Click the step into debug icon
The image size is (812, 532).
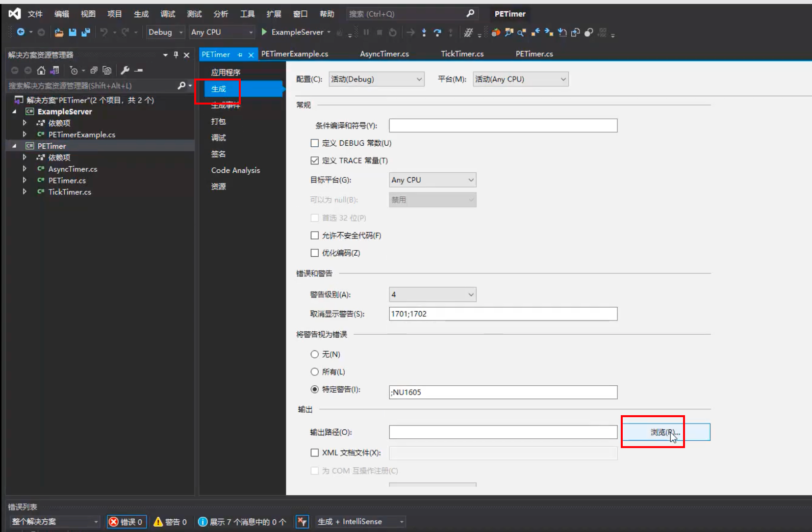[x=424, y=32]
